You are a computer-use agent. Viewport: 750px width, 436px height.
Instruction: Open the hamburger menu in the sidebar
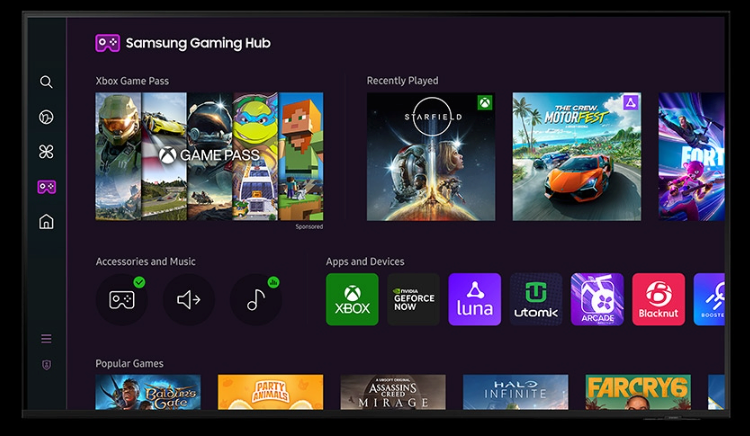tap(46, 339)
